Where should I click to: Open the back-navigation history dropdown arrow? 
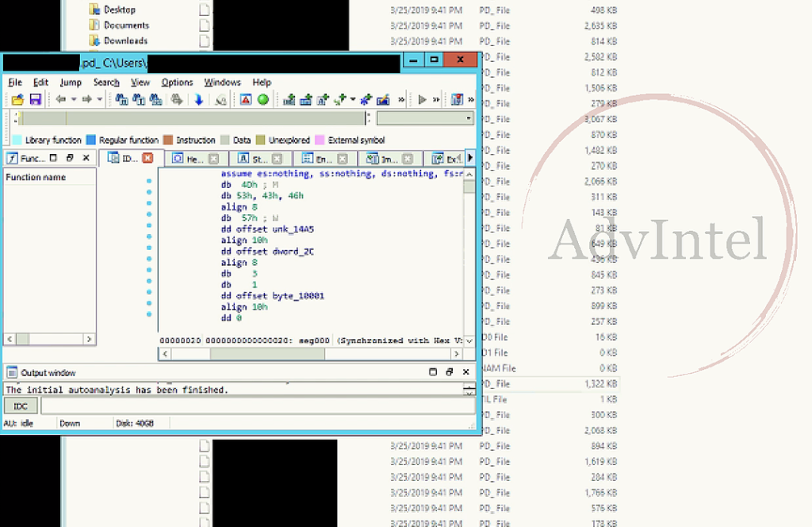click(75, 99)
